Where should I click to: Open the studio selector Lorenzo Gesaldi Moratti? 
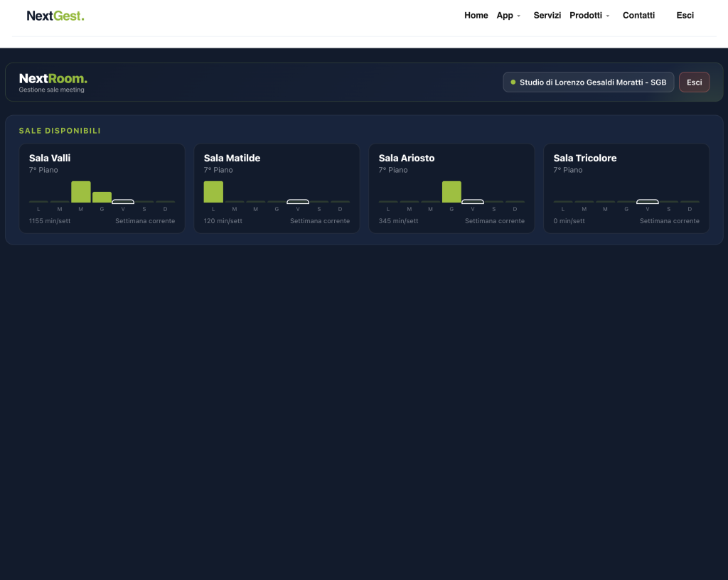(x=588, y=82)
